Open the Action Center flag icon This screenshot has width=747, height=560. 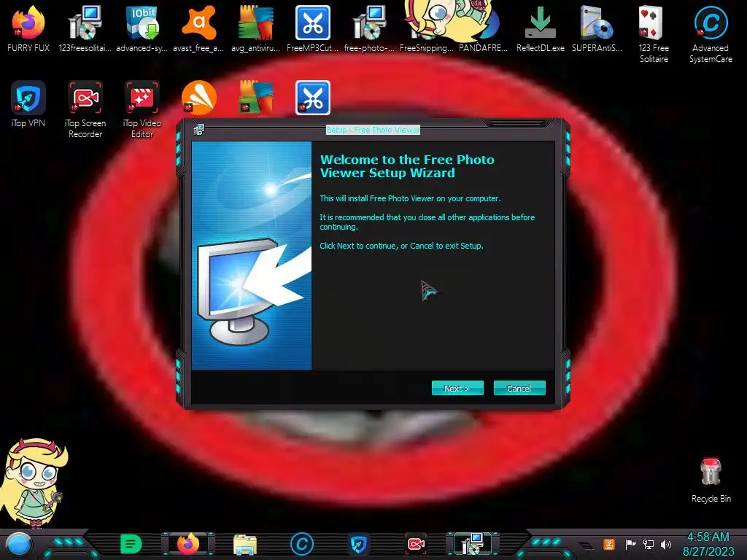[630, 544]
